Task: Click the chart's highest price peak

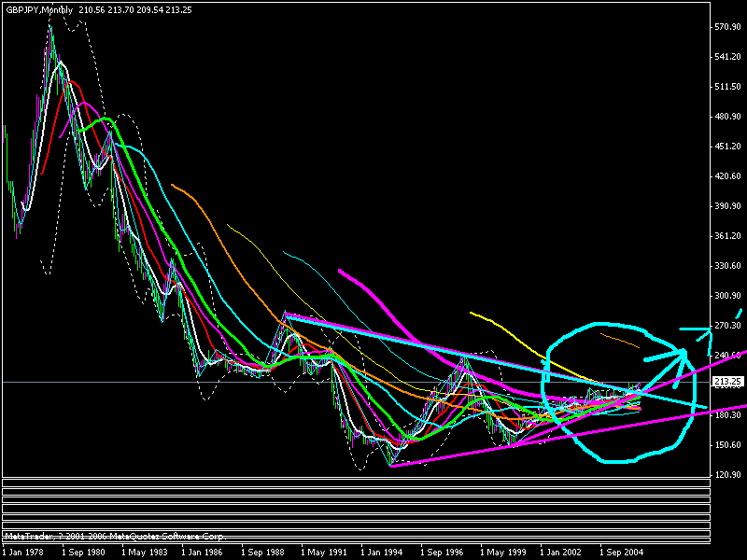Action: coord(51,28)
